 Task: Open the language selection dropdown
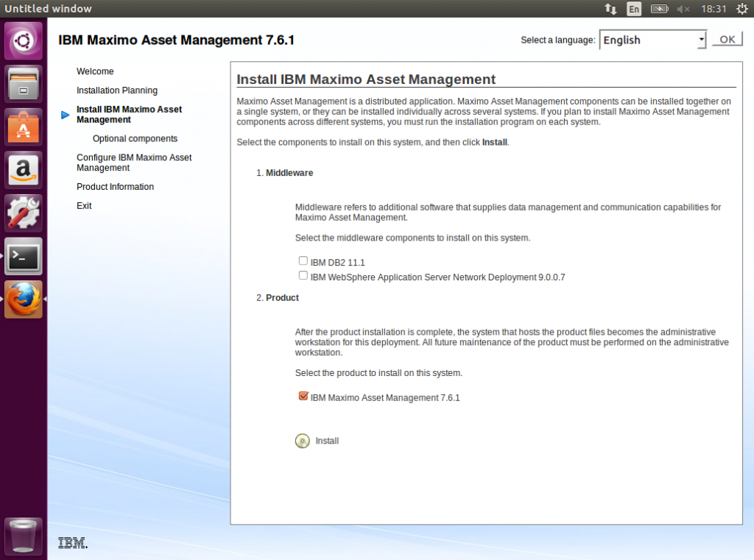click(652, 40)
